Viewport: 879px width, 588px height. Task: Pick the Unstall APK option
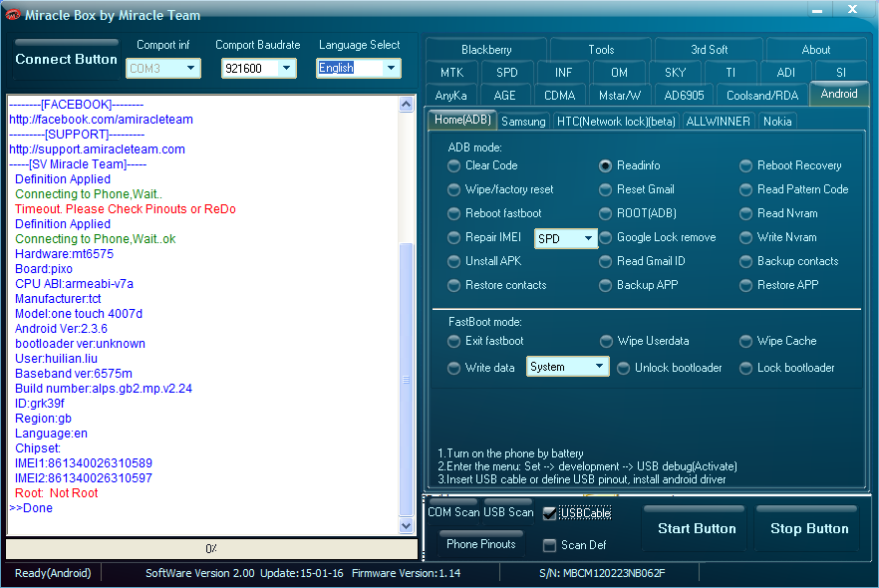click(x=453, y=262)
